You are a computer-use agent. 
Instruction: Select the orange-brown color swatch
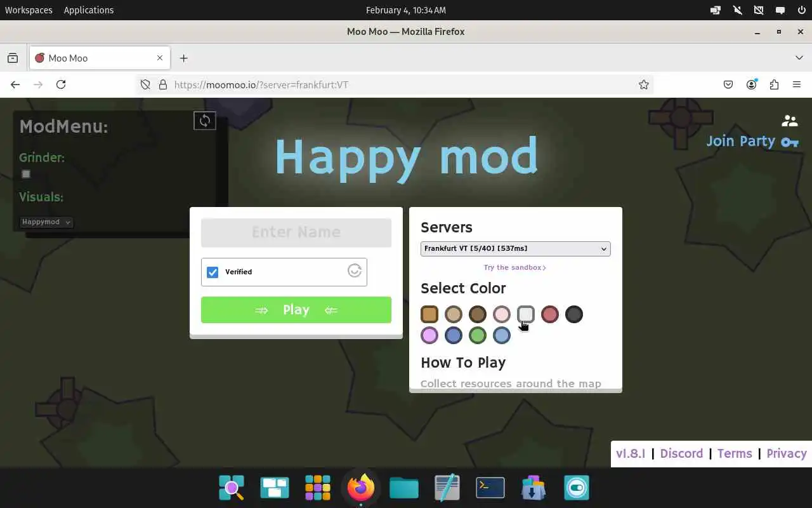[x=429, y=314]
